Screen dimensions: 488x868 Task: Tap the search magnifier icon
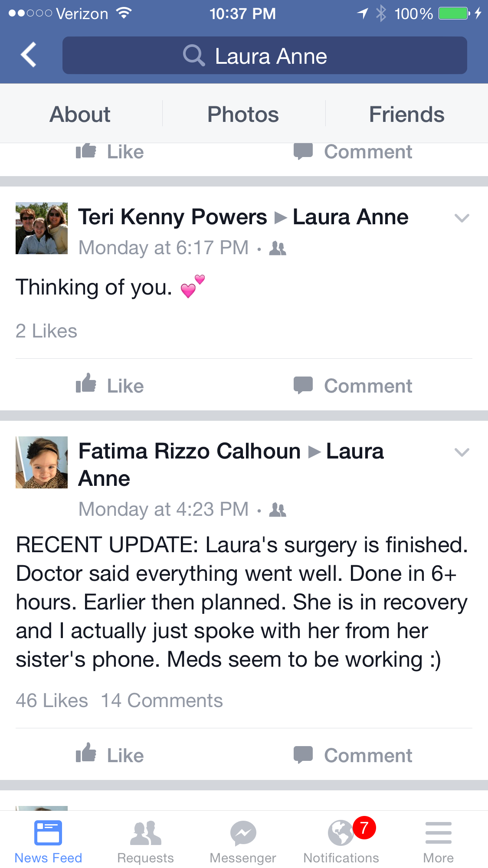point(193,56)
